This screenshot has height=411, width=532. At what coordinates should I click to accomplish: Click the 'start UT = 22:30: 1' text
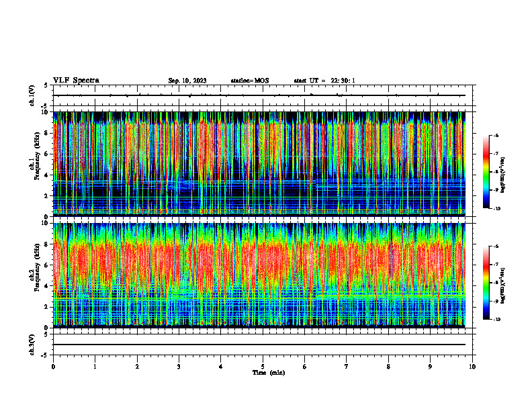[x=324, y=81]
